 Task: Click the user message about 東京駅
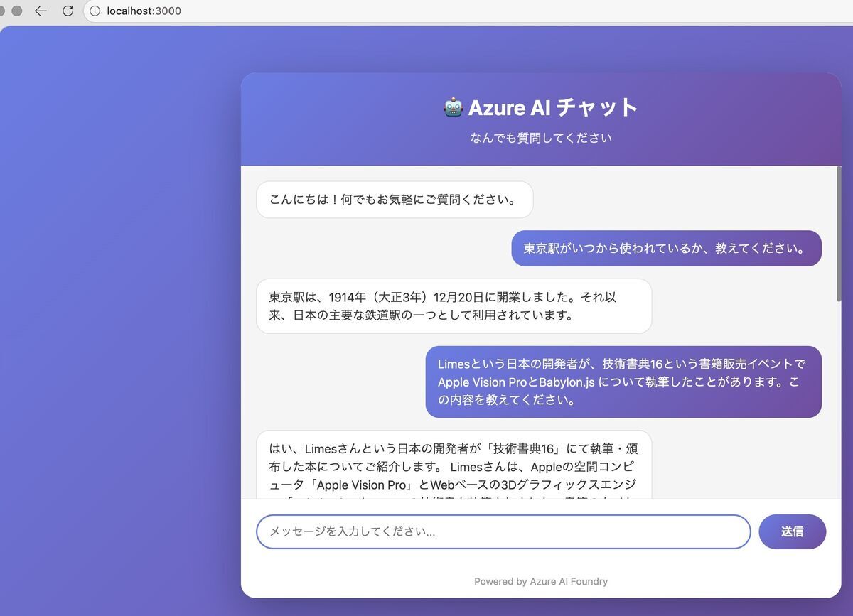(x=666, y=248)
